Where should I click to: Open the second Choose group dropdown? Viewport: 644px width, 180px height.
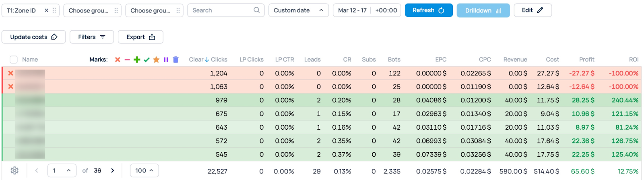click(x=154, y=10)
